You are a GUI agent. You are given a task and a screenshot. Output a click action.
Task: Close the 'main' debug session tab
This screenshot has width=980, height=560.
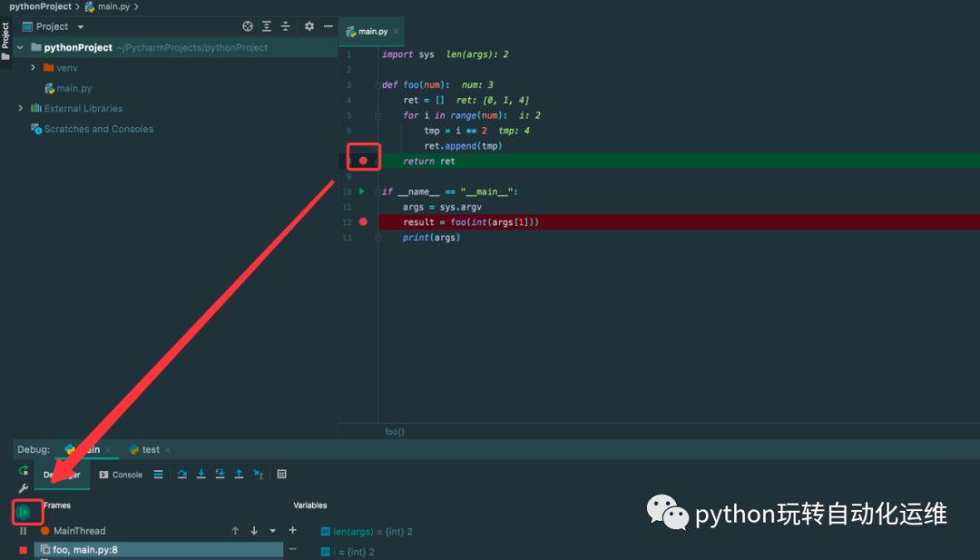(x=108, y=450)
